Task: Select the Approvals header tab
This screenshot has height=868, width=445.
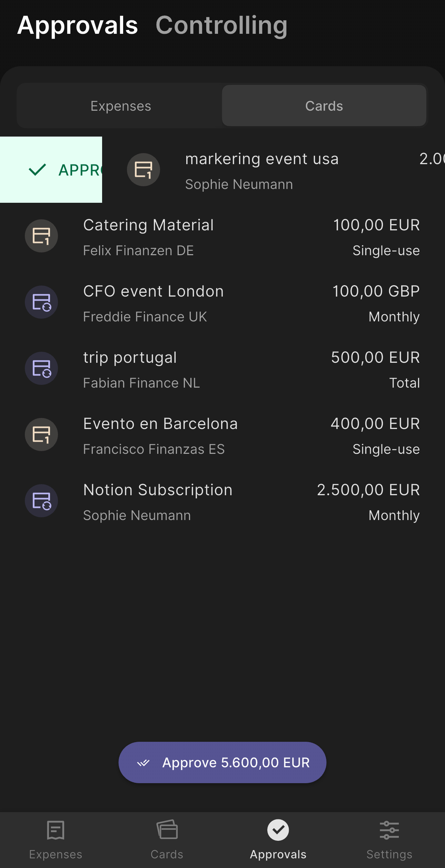Action: (x=78, y=26)
